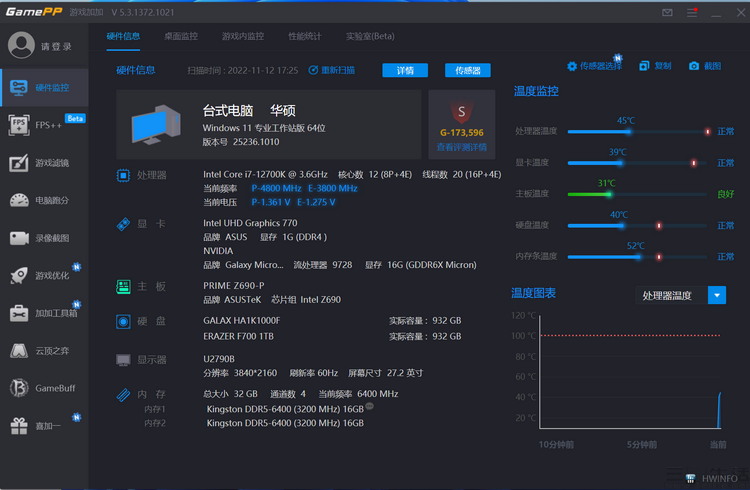Click the 显卡 graphics card icon
The height and width of the screenshot is (490, 750).
pyautogui.click(x=123, y=224)
